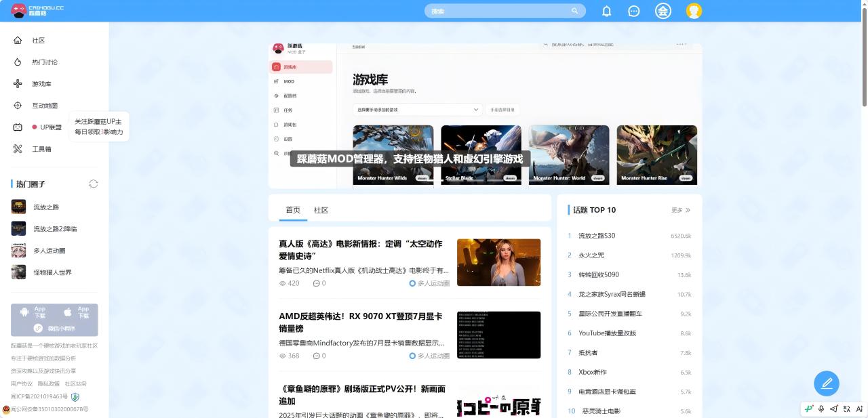Click the microphone icon in the floating toolbar
The height and width of the screenshot is (418, 868).
[x=821, y=409]
